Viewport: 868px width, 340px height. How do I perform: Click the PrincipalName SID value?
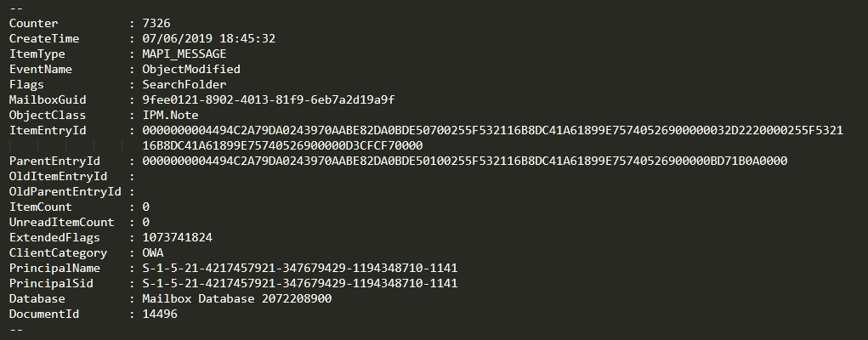point(300,268)
